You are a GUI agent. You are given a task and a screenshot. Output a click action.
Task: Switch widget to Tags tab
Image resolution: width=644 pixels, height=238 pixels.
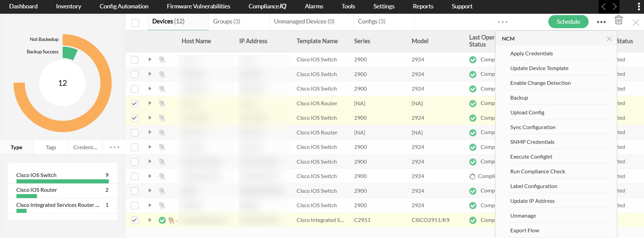pyautogui.click(x=51, y=147)
